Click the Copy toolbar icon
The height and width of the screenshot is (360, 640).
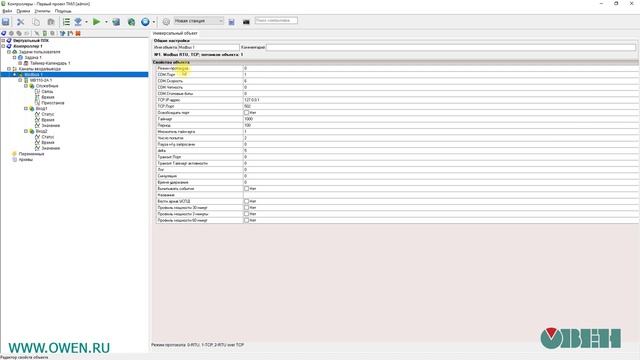point(36,22)
